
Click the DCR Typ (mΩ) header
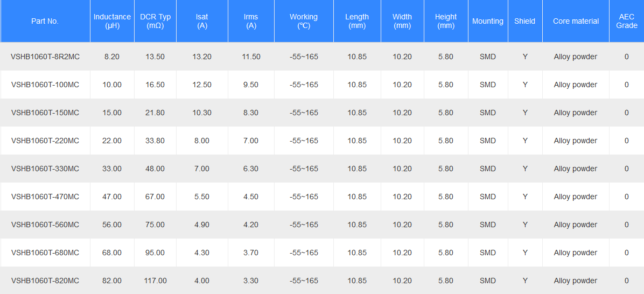coord(155,21)
